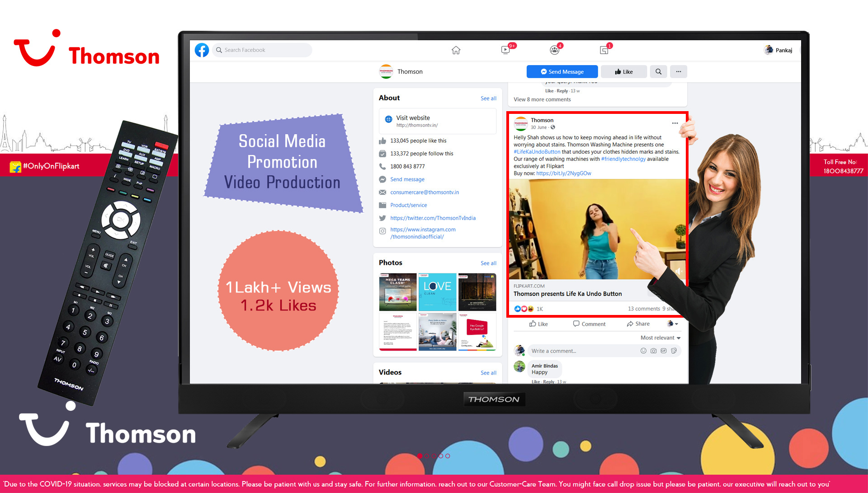Open the consumercare@thomsontv.in email link

[x=425, y=192]
